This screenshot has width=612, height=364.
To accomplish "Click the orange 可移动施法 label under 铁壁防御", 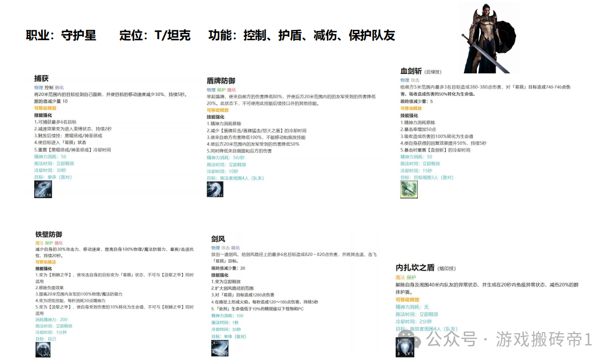I will 45,262.
